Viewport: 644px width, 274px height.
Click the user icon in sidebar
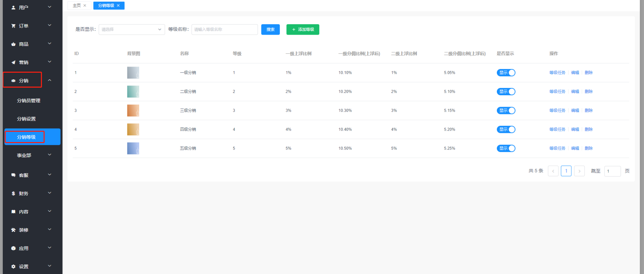14,7
